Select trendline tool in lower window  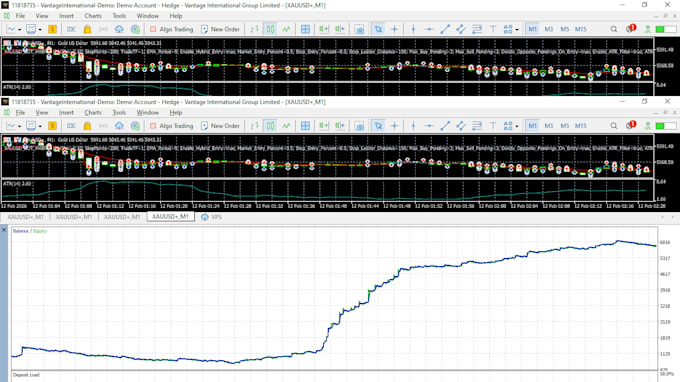(x=445, y=126)
